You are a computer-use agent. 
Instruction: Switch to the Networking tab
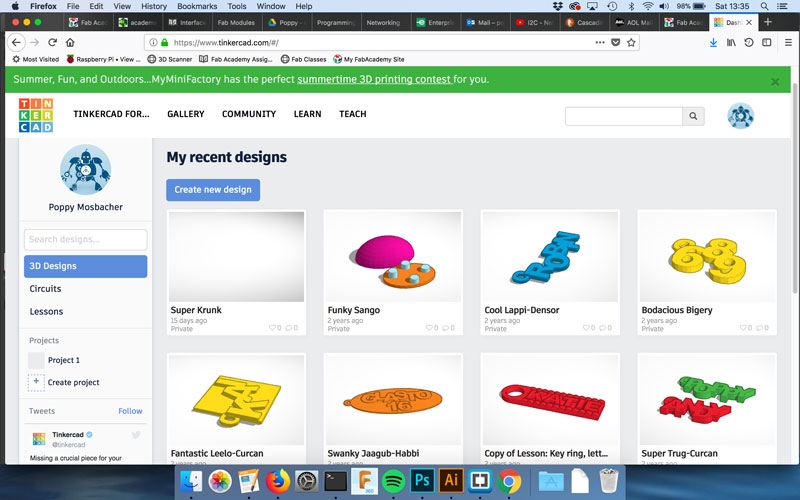click(383, 22)
